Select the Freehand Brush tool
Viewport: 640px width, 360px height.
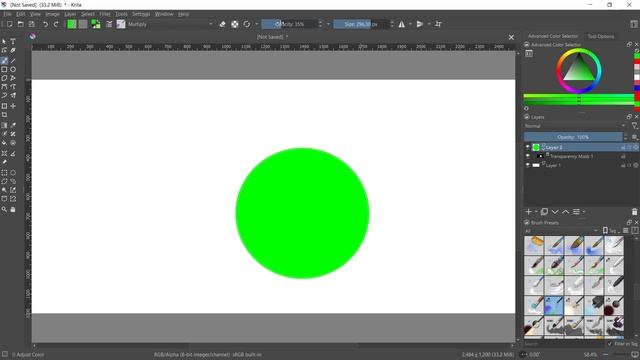point(4,61)
